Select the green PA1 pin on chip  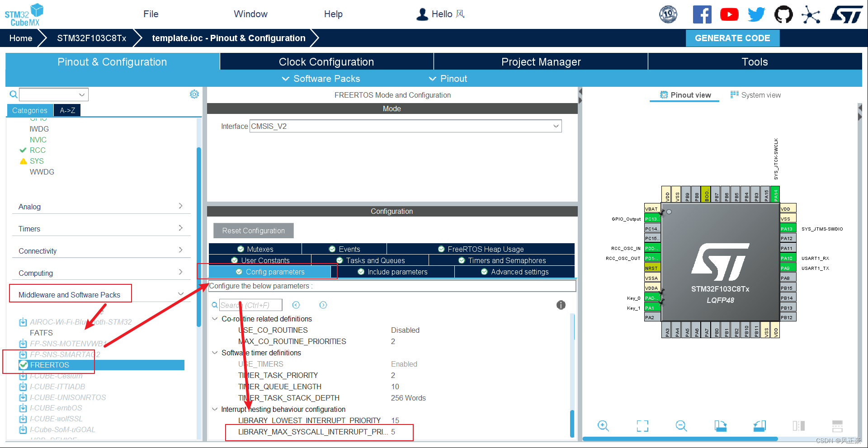point(652,308)
